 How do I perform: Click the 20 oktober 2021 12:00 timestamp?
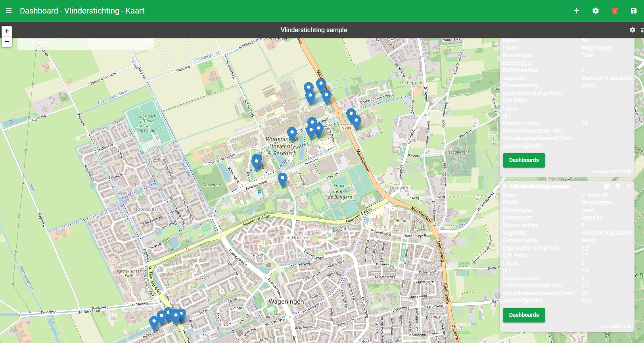pyautogui.click(x=611, y=172)
